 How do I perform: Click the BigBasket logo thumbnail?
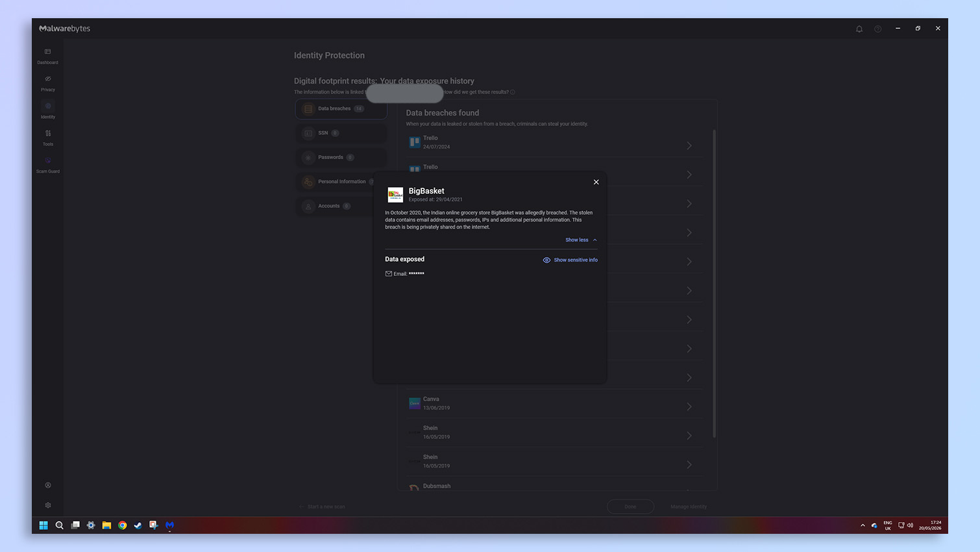coord(395,195)
